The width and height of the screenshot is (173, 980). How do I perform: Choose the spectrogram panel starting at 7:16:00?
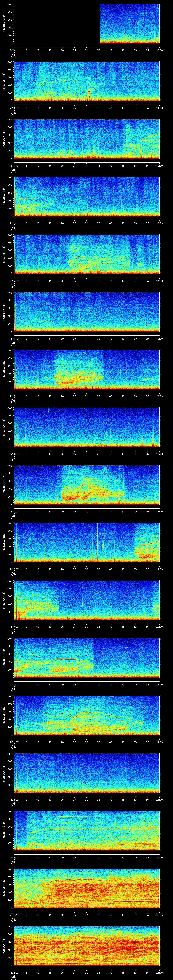coord(87,427)
